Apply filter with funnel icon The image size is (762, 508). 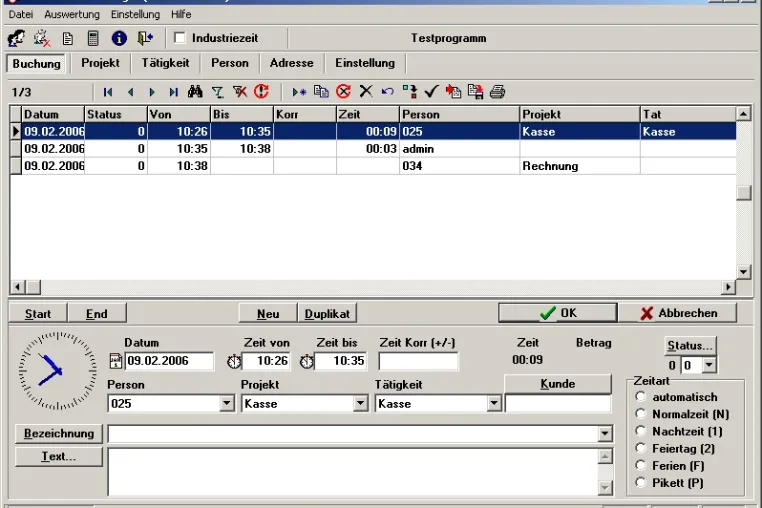pos(218,92)
